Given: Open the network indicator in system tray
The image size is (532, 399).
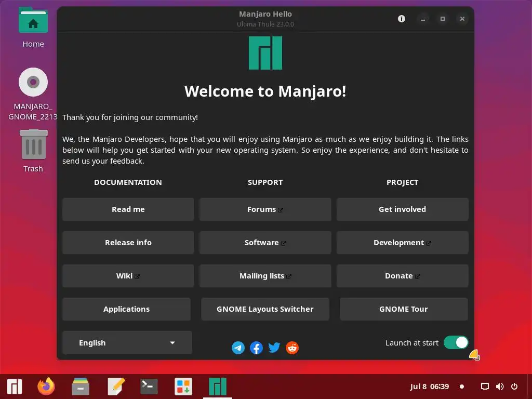Looking at the screenshot, I should 485,387.
